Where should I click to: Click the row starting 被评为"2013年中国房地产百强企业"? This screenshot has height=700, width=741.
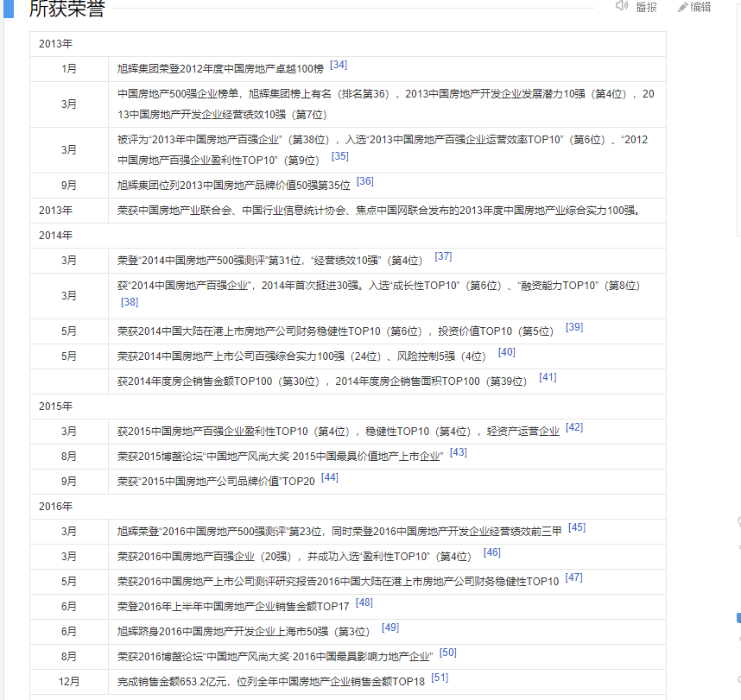(348, 150)
